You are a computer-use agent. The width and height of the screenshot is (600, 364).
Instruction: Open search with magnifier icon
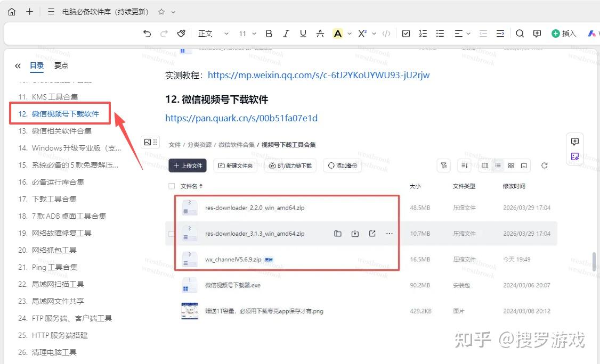[520, 34]
